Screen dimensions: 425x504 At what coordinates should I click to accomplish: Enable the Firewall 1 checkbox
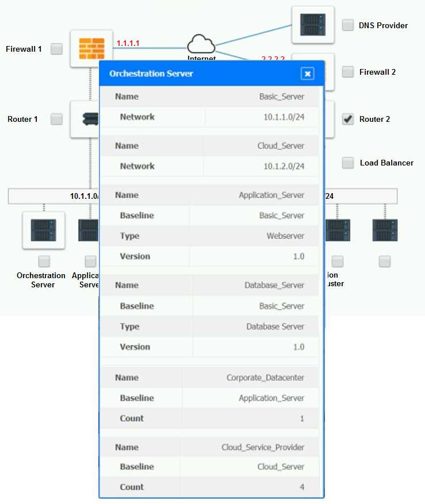point(56,49)
